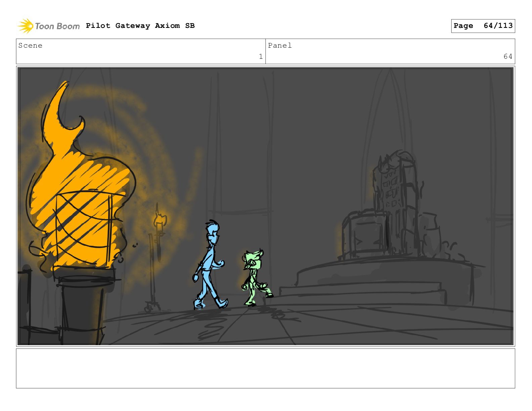Image resolution: width=532 pixels, height=411 pixels.
Task: Click the Toon Boom logo
Action: (49, 26)
